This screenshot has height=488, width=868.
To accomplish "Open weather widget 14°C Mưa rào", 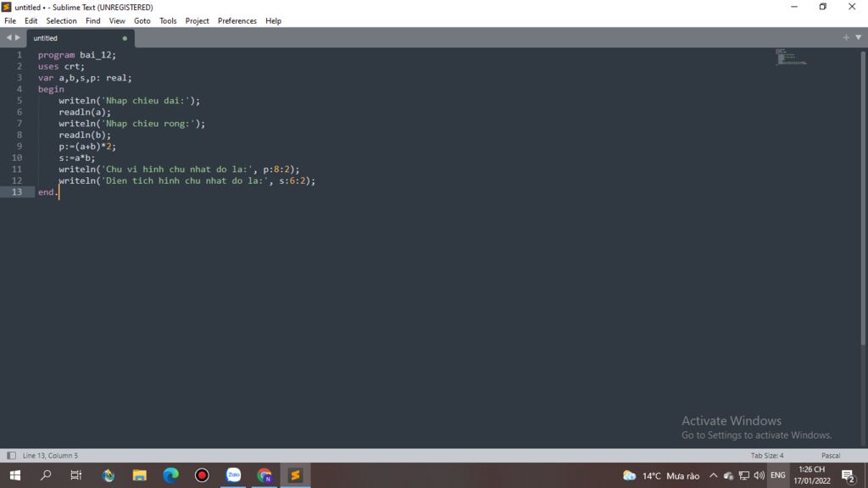I will pos(661,476).
